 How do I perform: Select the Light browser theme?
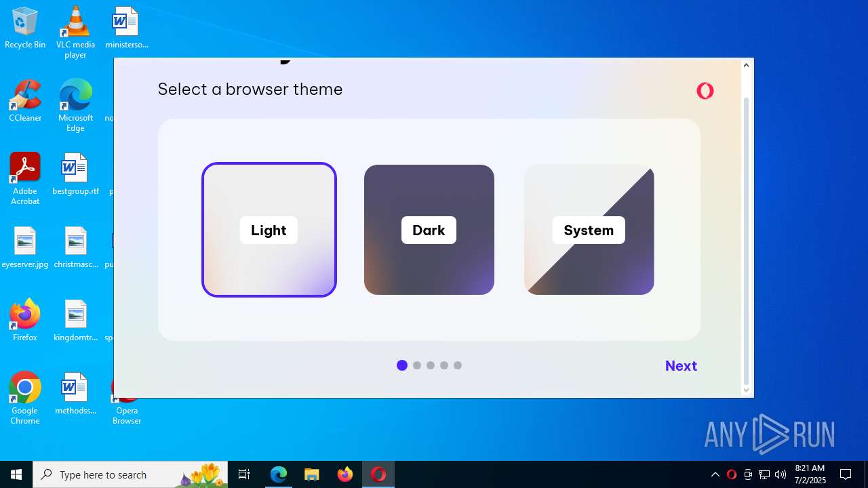pyautogui.click(x=269, y=230)
